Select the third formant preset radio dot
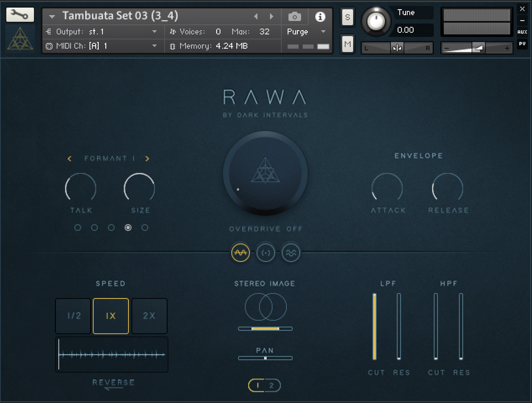532x403 pixels. click(111, 228)
